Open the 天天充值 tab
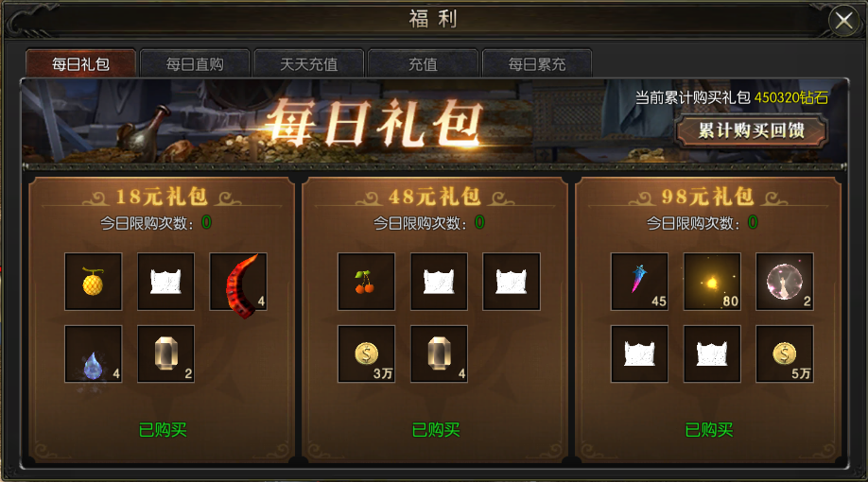868x482 pixels. click(x=309, y=64)
